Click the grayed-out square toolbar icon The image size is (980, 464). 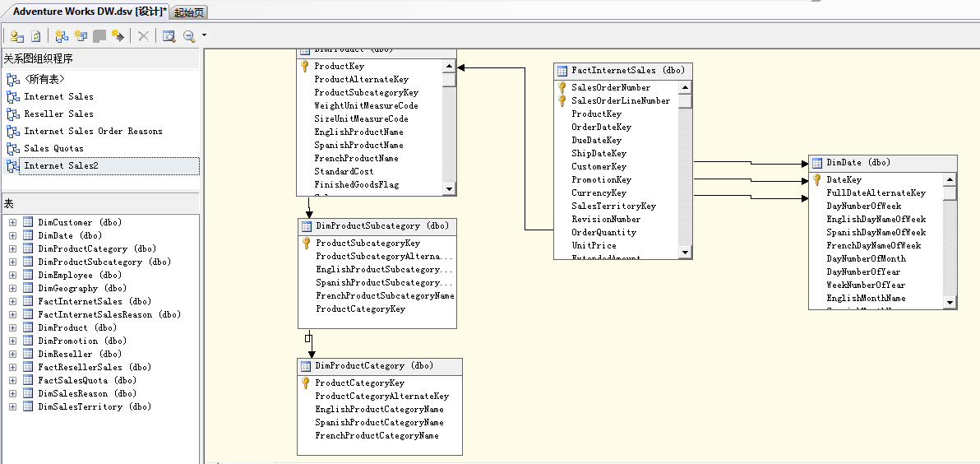point(99,36)
